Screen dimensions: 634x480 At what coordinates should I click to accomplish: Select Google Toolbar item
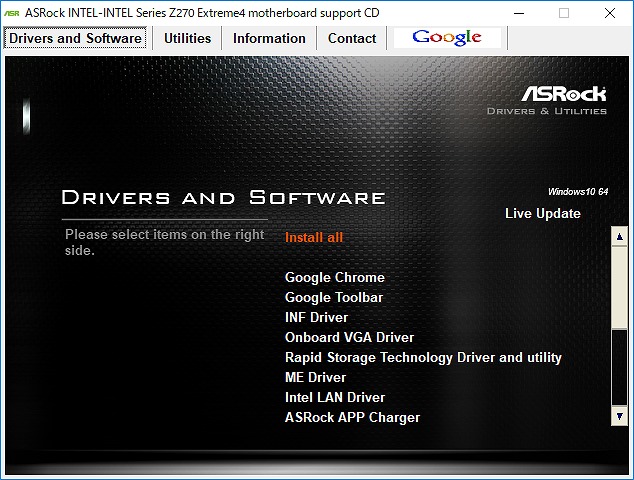coord(334,297)
